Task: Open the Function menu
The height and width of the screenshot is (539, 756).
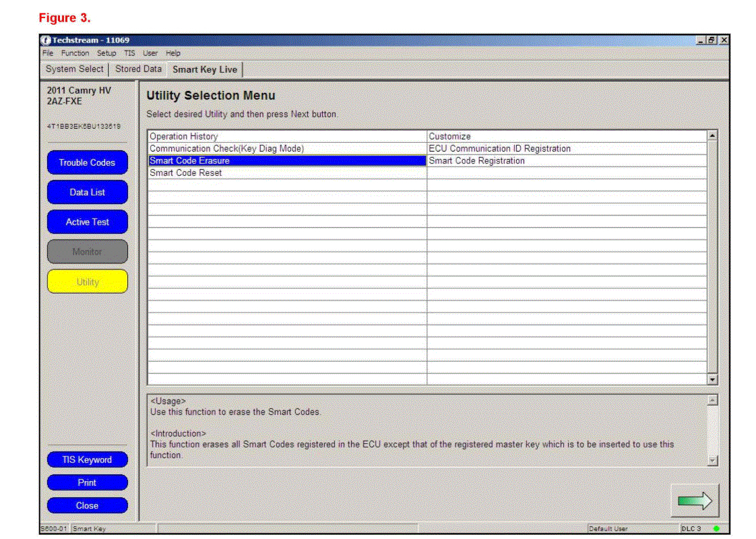Action: (75, 53)
